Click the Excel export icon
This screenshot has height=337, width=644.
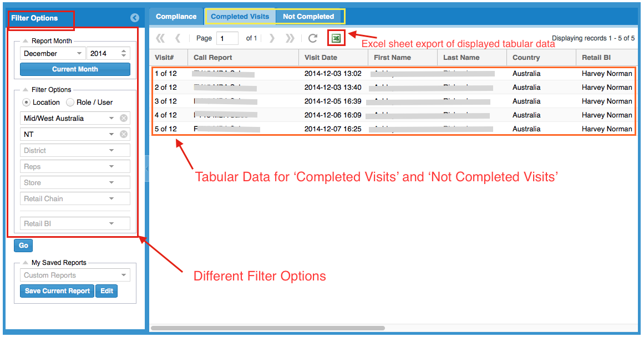coord(336,38)
